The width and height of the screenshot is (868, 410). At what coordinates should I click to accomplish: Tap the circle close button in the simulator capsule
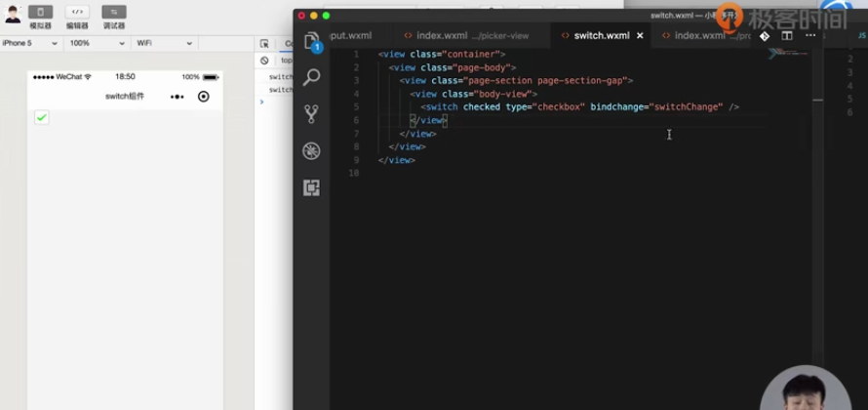click(x=204, y=97)
